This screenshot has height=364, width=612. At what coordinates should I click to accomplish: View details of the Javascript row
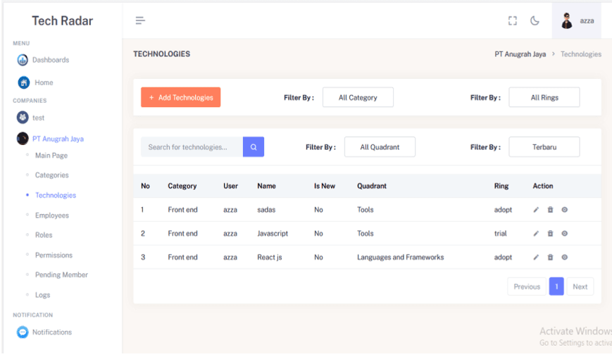coord(564,233)
